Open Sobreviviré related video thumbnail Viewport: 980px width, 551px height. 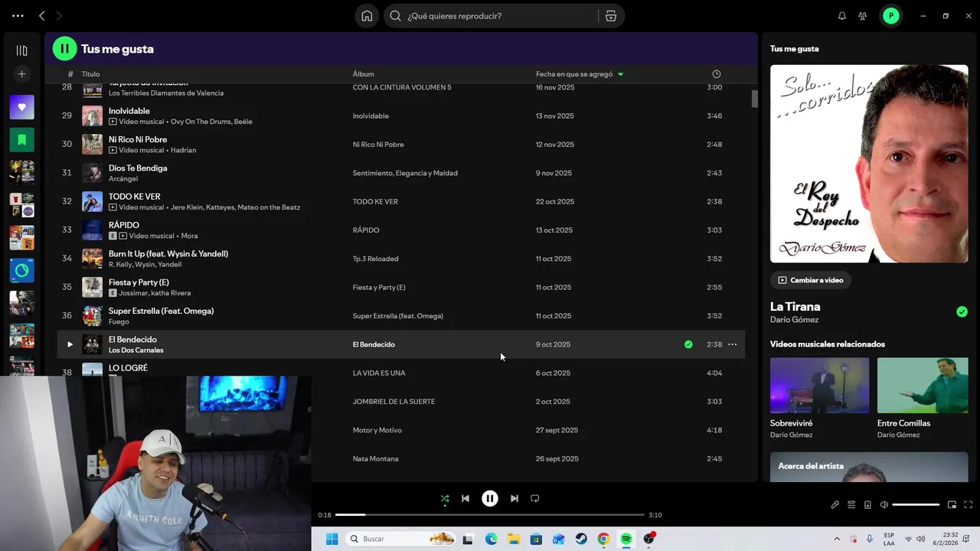819,385
